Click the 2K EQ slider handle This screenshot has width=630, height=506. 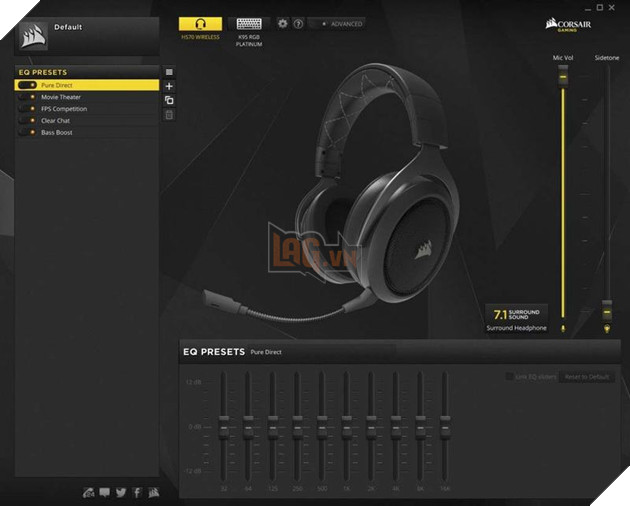[x=371, y=428]
